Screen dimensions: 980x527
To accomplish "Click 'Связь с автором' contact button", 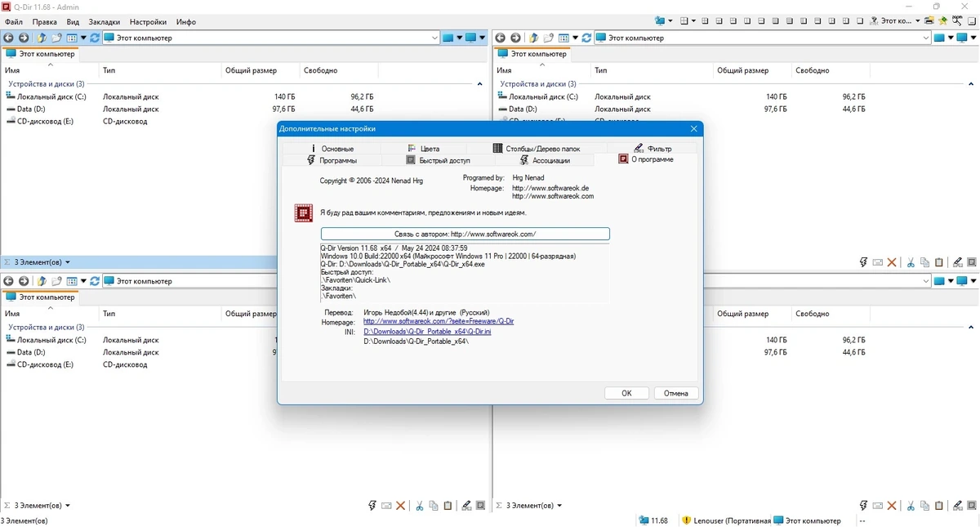I will pyautogui.click(x=465, y=234).
